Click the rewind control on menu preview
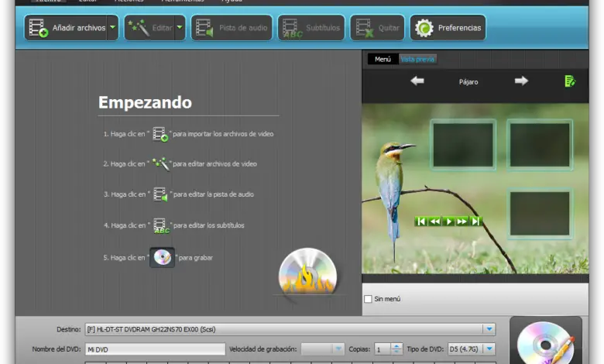The height and width of the screenshot is (364, 604). coord(435,221)
